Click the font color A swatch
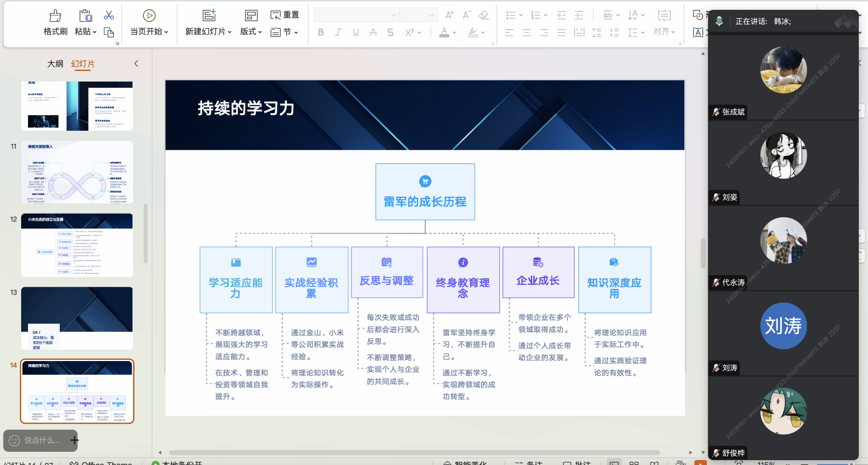The width and height of the screenshot is (868, 465). pyautogui.click(x=444, y=32)
